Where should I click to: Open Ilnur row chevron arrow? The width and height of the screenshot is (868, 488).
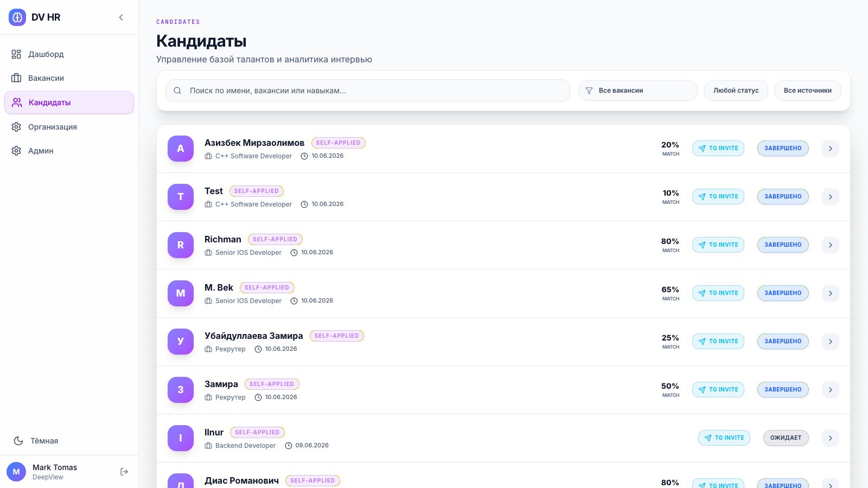click(x=831, y=438)
